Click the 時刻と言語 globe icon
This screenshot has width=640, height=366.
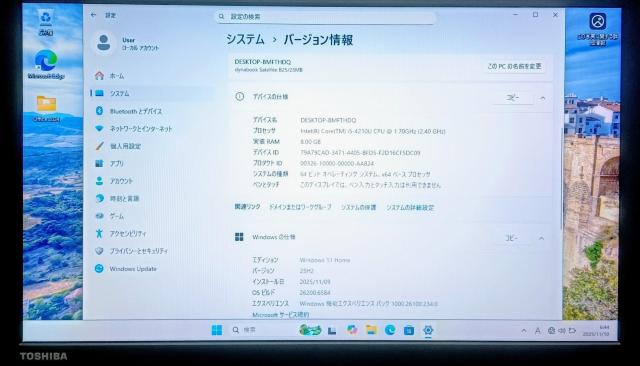click(x=99, y=198)
